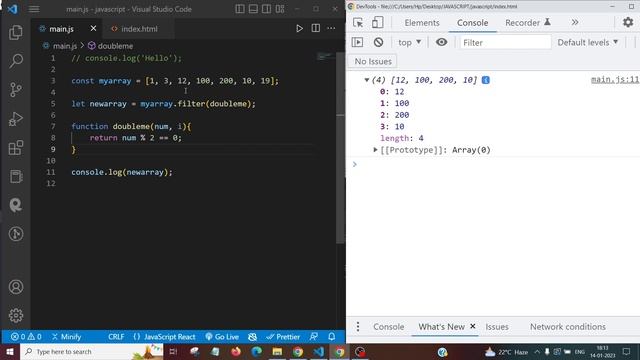Click the No Issues button
This screenshot has width=640, height=360.
pos(373,61)
